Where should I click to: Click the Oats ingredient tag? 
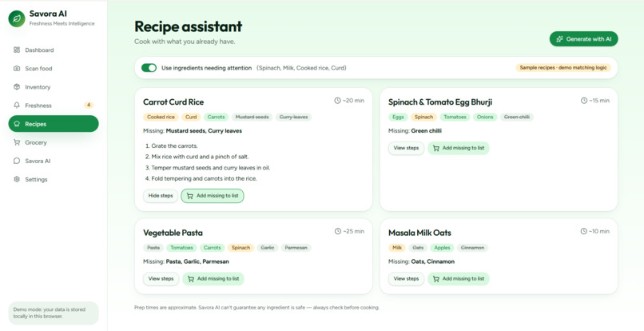tap(418, 248)
